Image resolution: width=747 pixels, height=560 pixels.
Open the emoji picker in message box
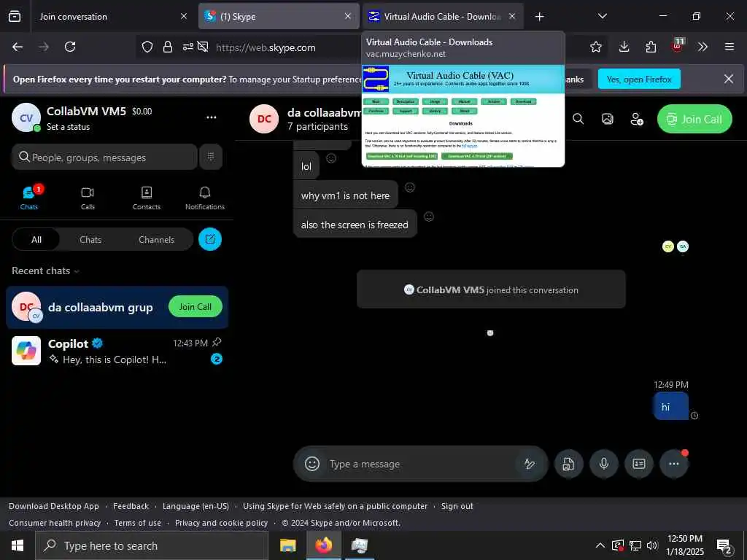click(312, 463)
